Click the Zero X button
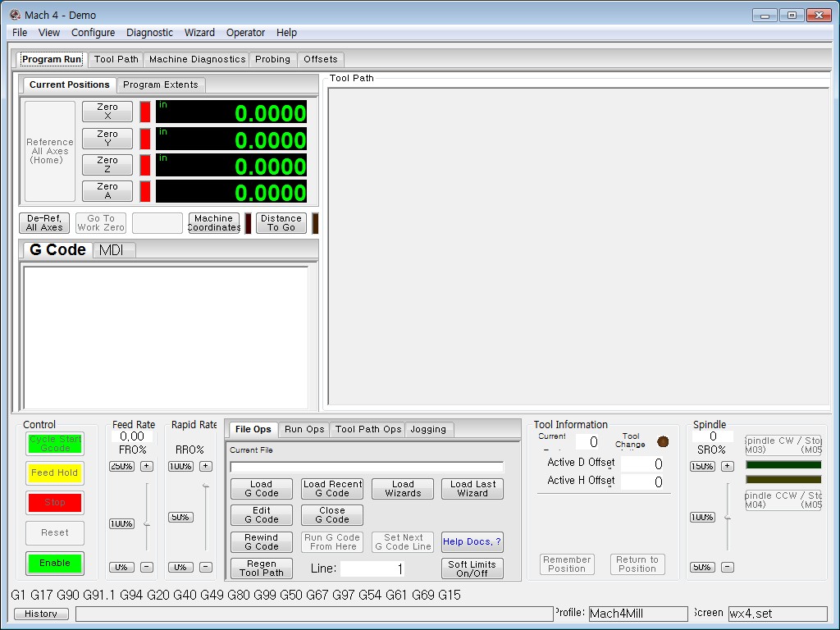Viewport: 840px width, 630px height. [107, 112]
